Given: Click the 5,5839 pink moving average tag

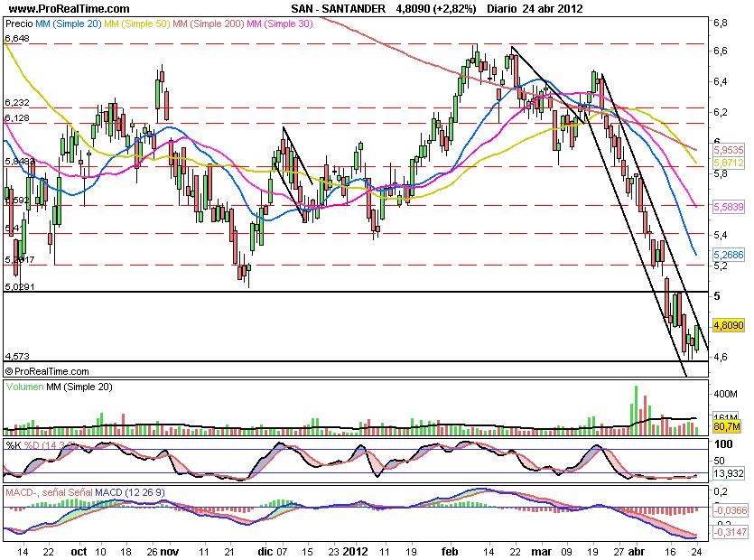Looking at the screenshot, I should click(x=728, y=207).
